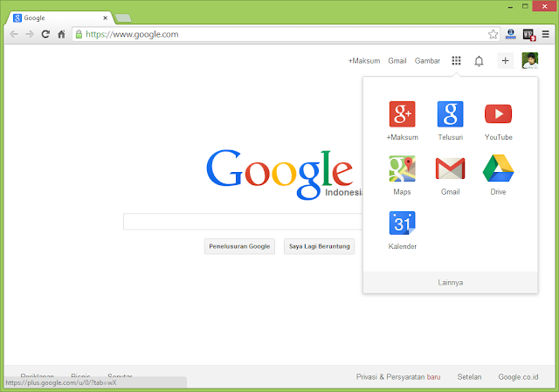Viewport: 559px width, 392px height.
Task: Close the apps grid launcher icon
Action: tap(456, 60)
